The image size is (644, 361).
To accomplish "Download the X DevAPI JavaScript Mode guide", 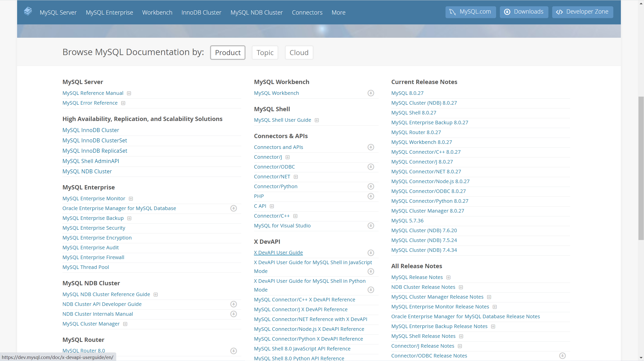I will pos(371,271).
